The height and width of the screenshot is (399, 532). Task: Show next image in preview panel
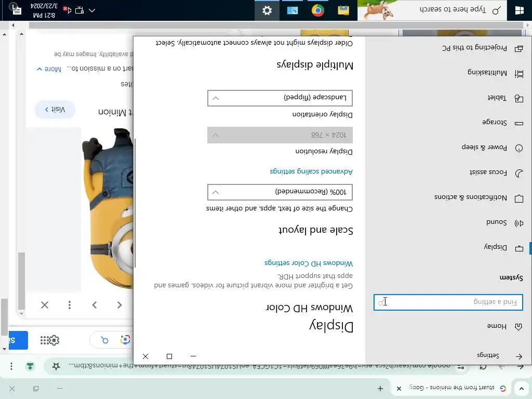click(x=95, y=305)
